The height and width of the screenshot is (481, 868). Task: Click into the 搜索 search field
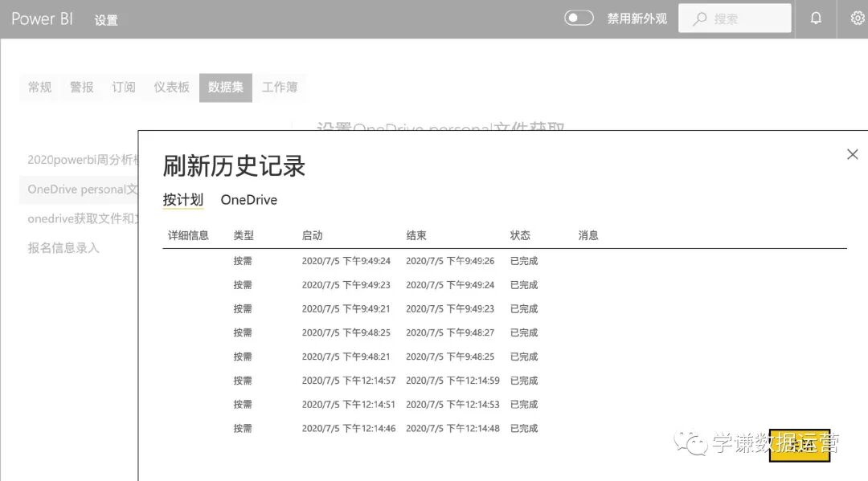[735, 18]
